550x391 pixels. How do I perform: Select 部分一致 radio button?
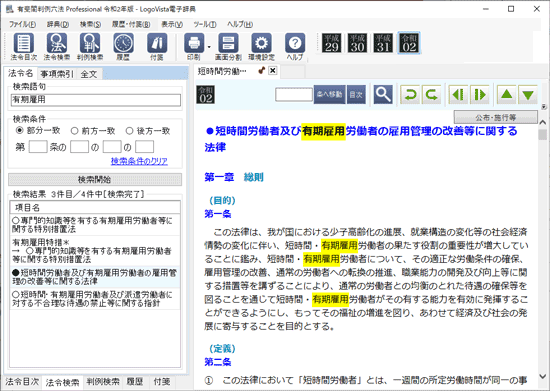[x=20, y=130]
